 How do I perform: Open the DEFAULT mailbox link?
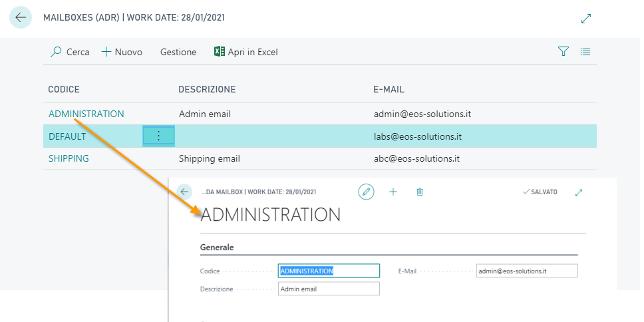[x=67, y=136]
